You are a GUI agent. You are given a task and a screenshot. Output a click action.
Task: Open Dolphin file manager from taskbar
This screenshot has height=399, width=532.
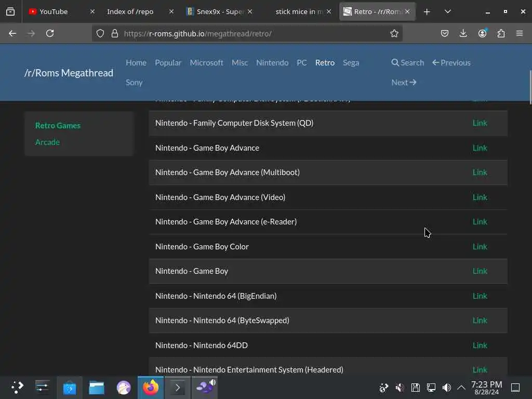pos(96,387)
